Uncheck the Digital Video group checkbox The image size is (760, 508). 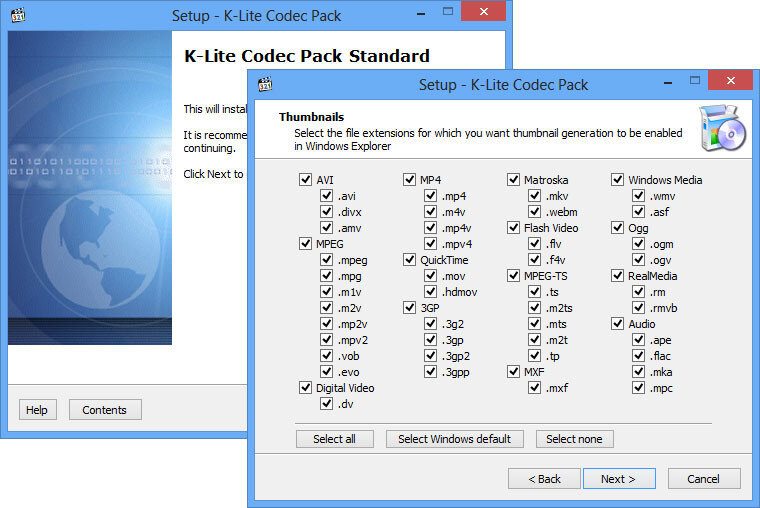pyautogui.click(x=305, y=388)
